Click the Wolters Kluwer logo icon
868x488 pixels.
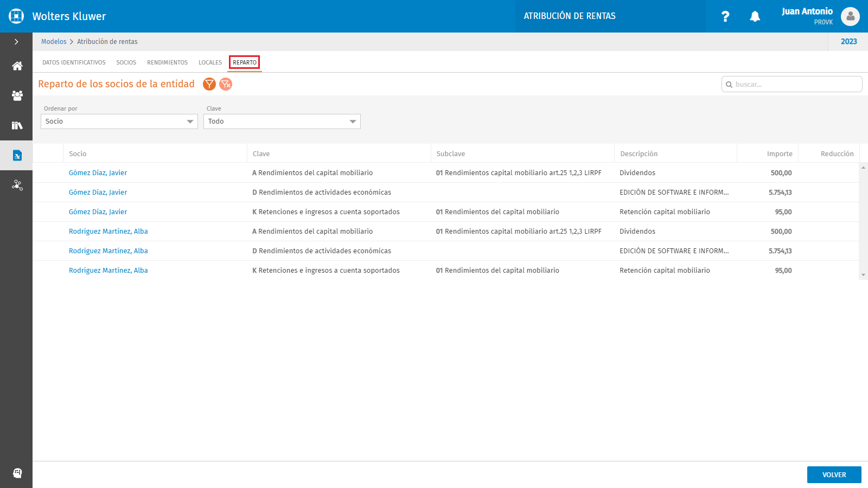coord(16,16)
